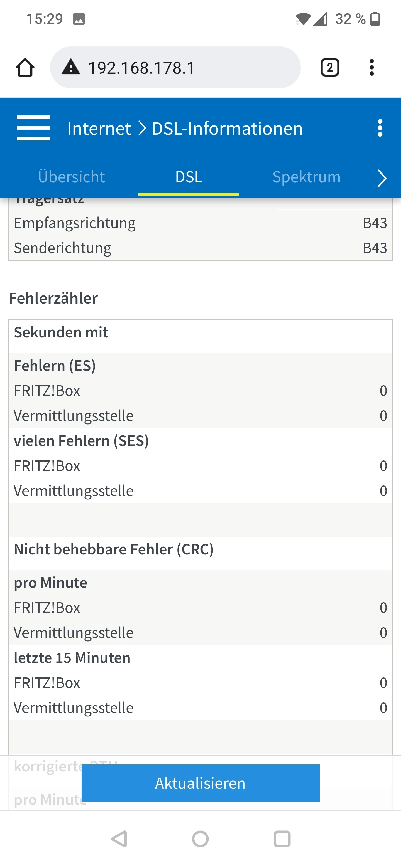Open the browser three-dot menu

tap(371, 68)
